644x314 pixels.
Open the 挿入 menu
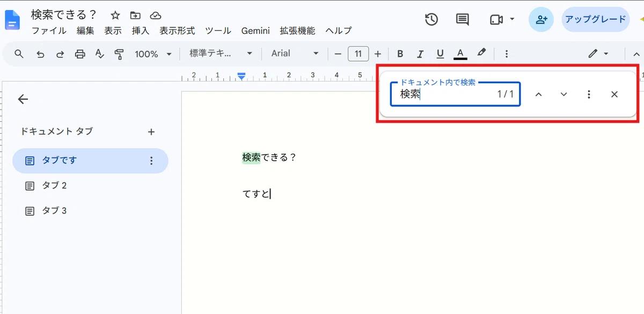[141, 31]
